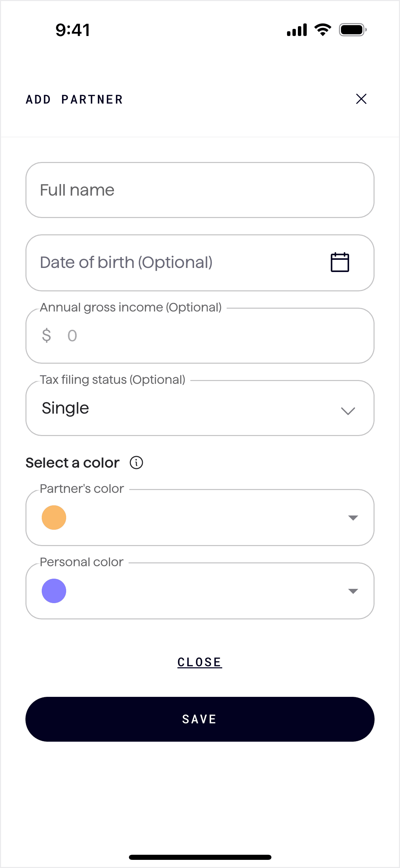Viewport: 400px width, 868px height.
Task: Click the purple personal color swatch
Action: (x=54, y=591)
